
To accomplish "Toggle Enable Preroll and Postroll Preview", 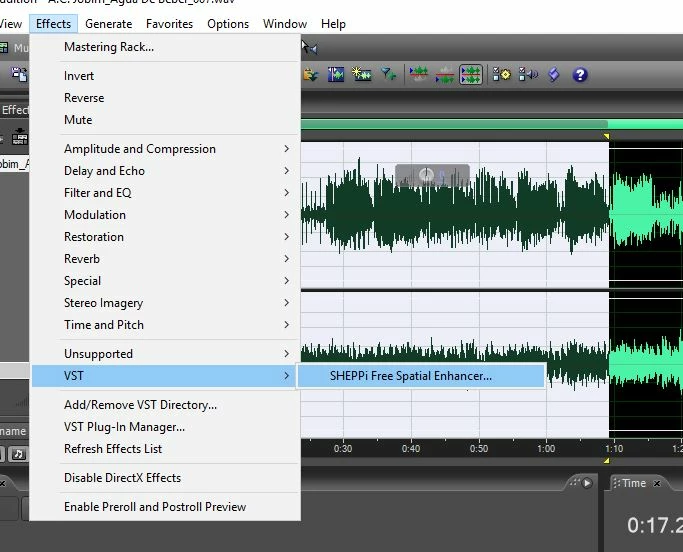I will pos(166,507).
